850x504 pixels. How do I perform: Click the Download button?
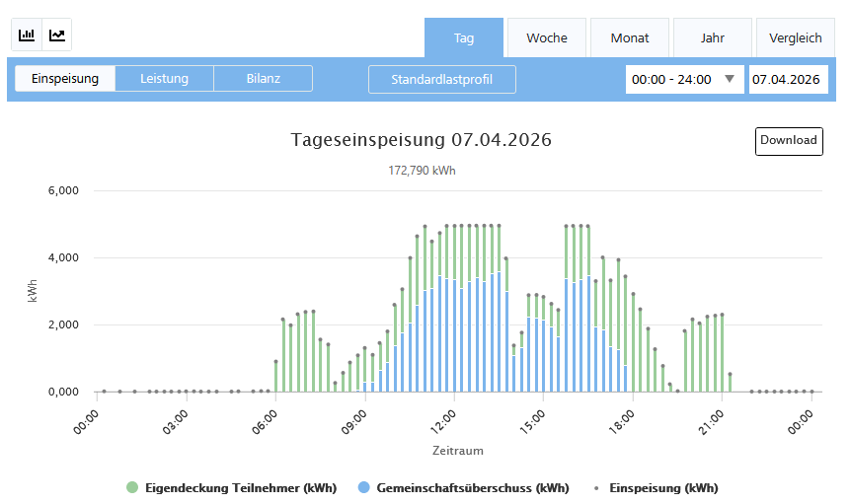click(788, 140)
